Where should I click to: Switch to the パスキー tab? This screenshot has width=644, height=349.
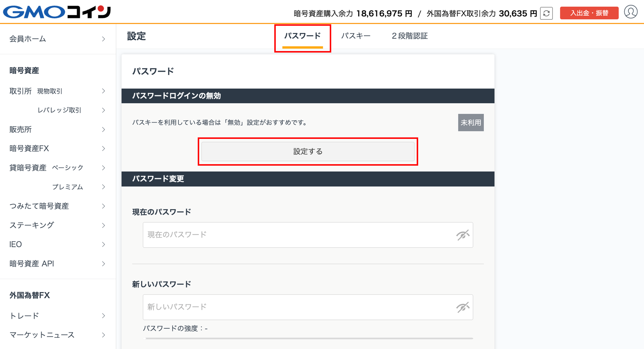[356, 36]
